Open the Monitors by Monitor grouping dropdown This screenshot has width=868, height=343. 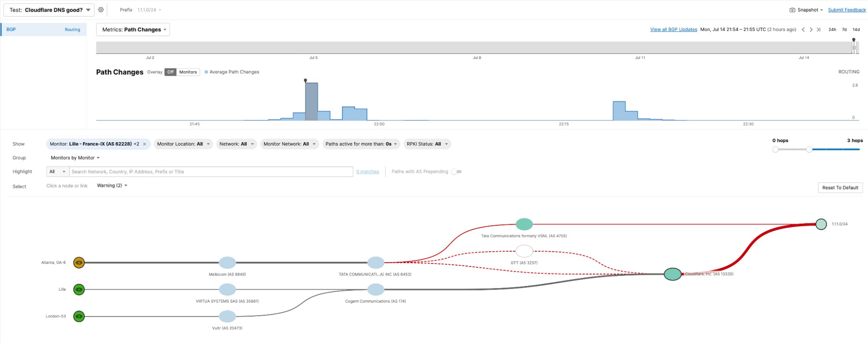75,158
